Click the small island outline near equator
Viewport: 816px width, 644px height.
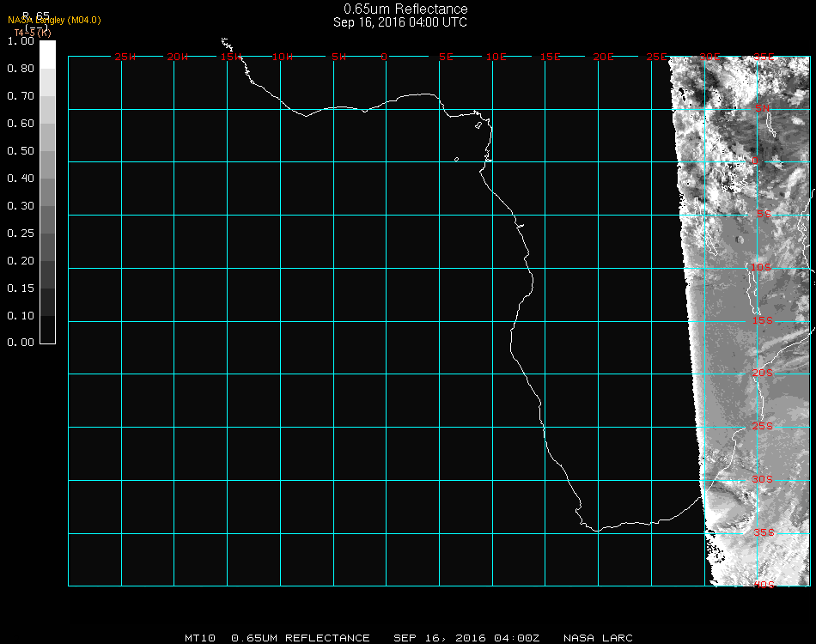point(456,159)
